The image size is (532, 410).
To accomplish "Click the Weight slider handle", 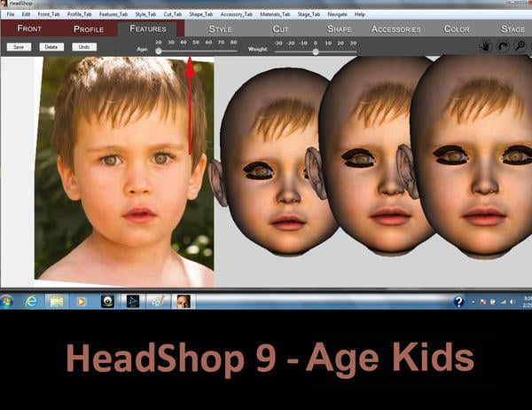I will coord(316,52).
